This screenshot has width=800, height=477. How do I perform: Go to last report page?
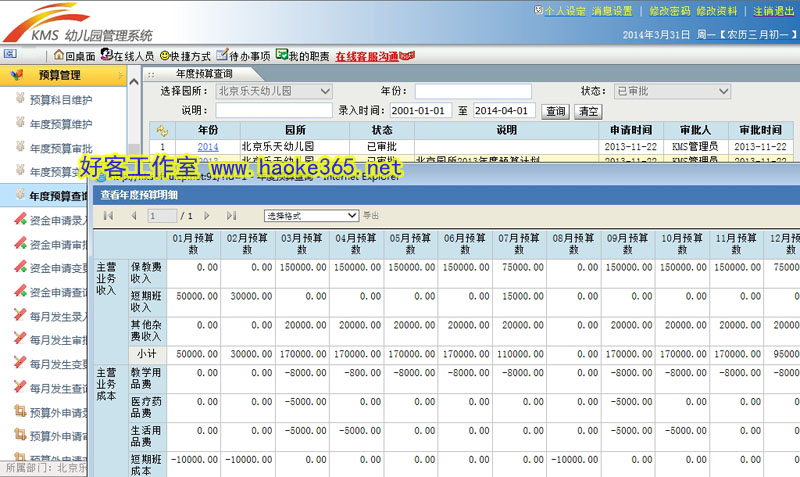[x=231, y=216]
